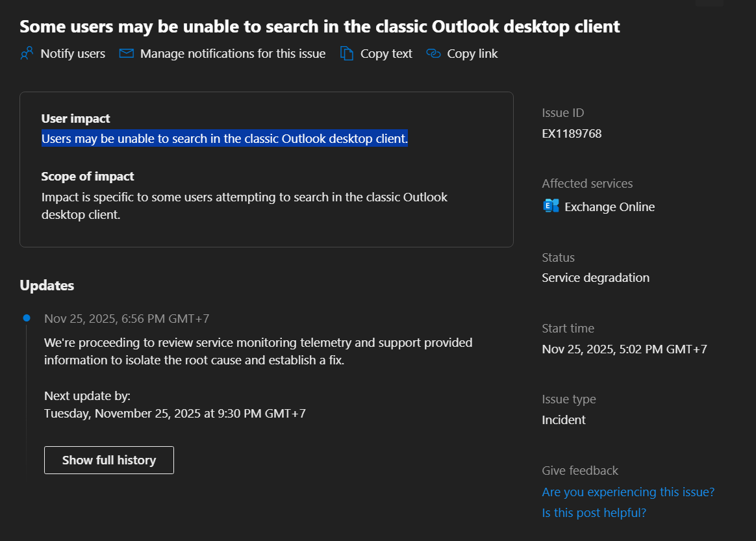This screenshot has height=541, width=756.
Task: Click the 'Issue ID' label
Action: [562, 113]
